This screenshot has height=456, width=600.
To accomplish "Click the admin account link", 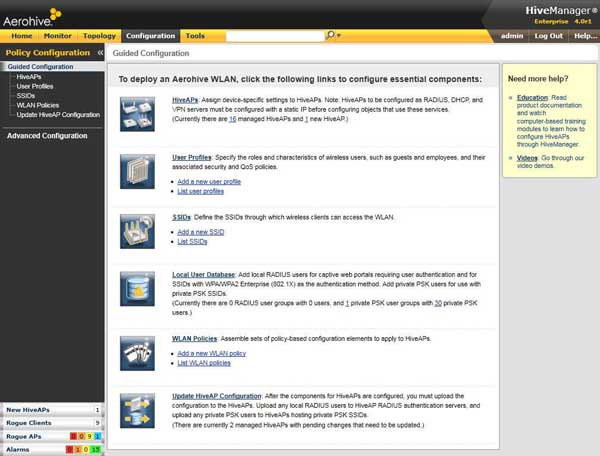I will [x=512, y=36].
